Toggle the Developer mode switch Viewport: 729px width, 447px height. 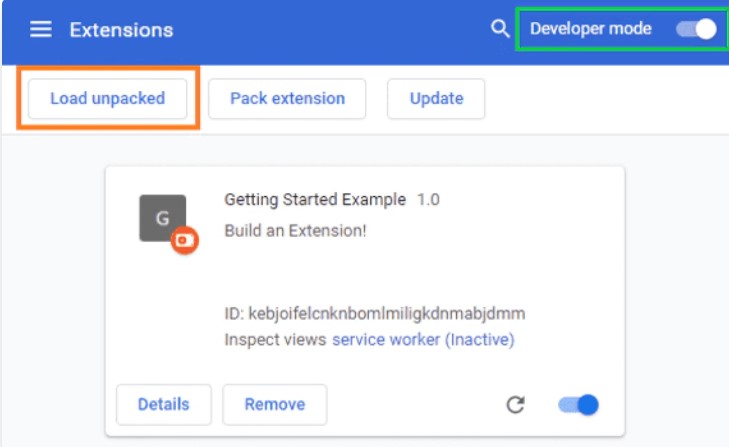click(696, 29)
